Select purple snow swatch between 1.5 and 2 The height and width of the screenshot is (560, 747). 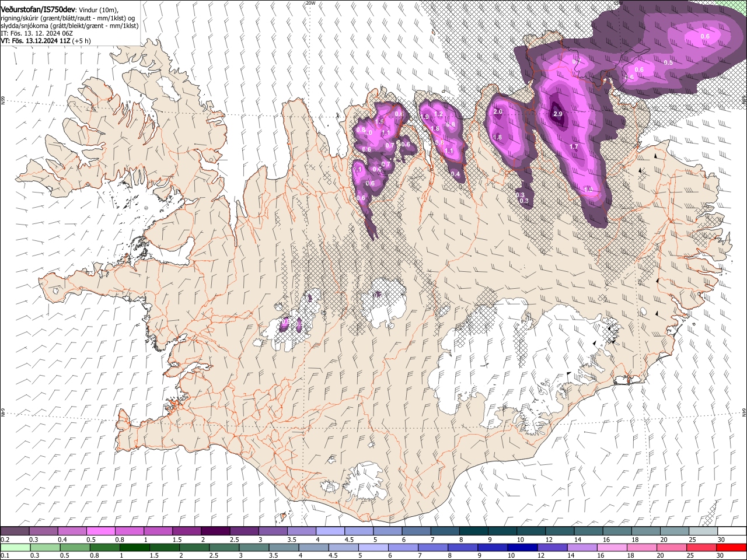(x=186, y=531)
